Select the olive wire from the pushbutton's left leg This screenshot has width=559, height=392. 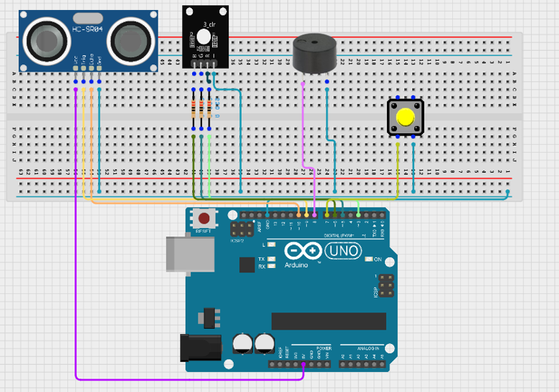coord(398,171)
